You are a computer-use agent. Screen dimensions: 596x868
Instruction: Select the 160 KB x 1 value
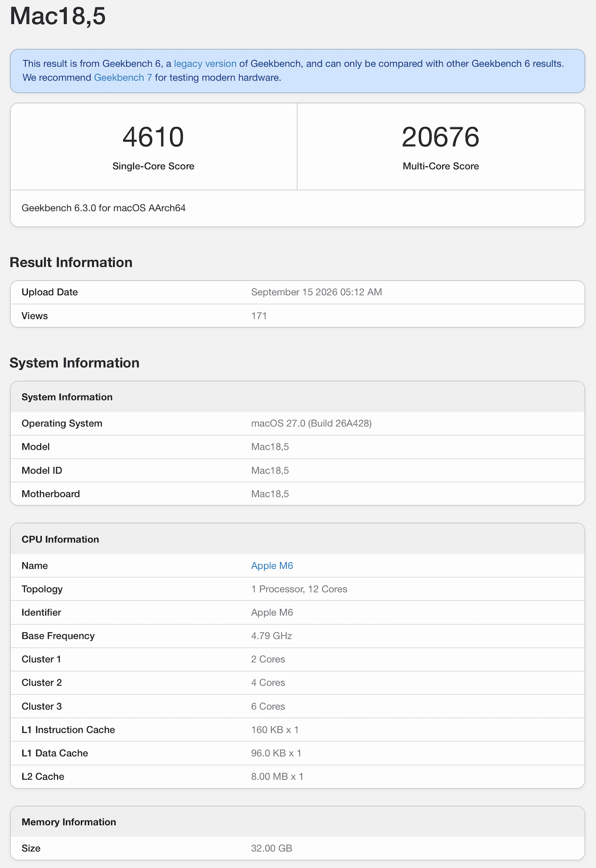(275, 730)
